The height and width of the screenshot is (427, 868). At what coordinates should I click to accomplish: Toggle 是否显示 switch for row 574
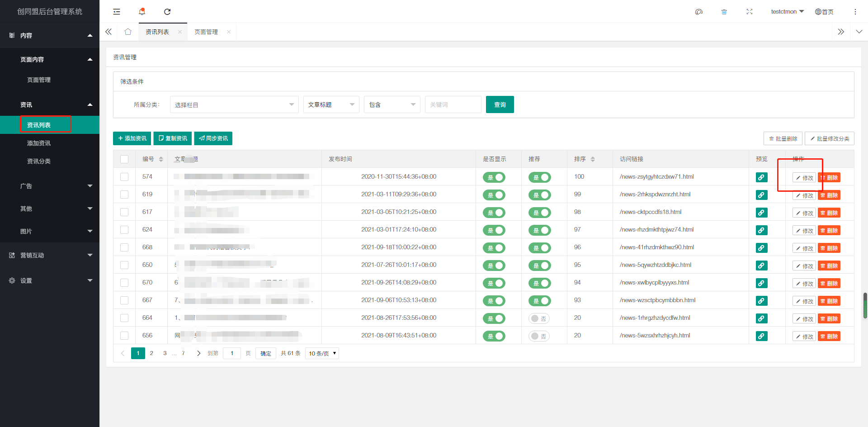coord(494,177)
